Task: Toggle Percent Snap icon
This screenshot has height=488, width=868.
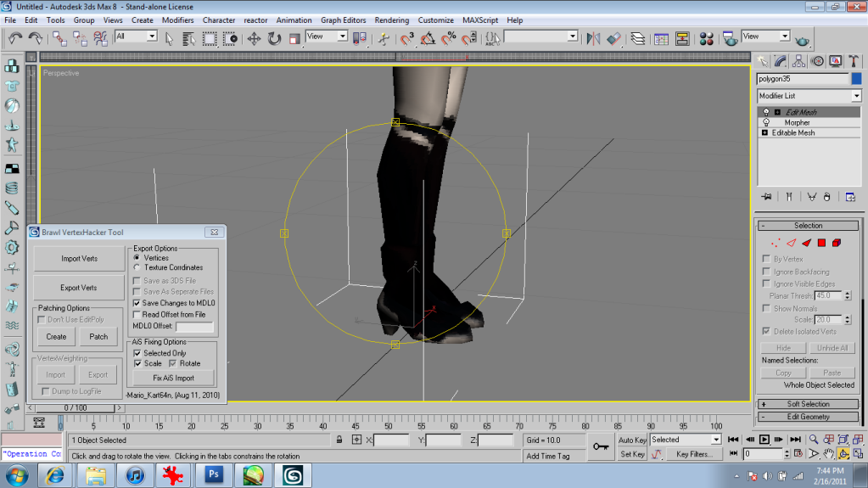Action: click(x=448, y=38)
